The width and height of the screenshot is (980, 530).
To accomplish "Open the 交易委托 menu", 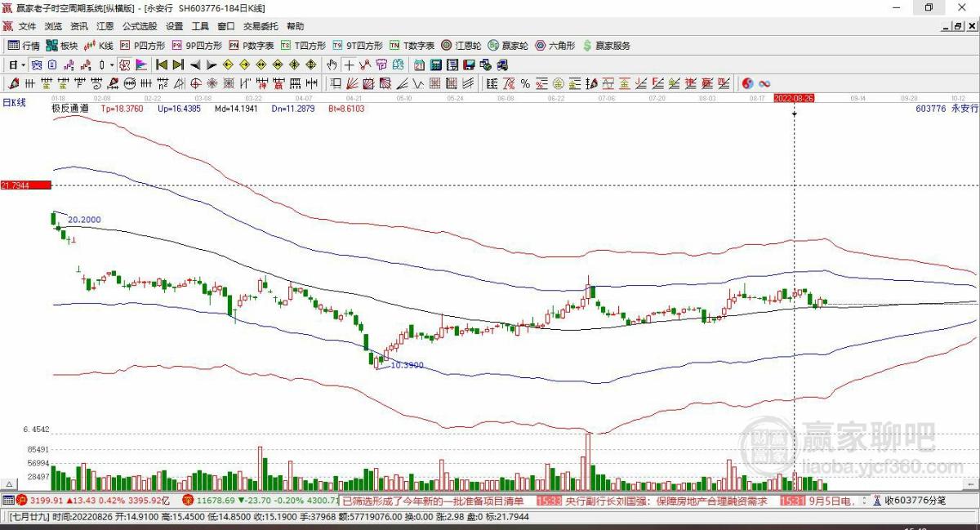I will [x=261, y=26].
